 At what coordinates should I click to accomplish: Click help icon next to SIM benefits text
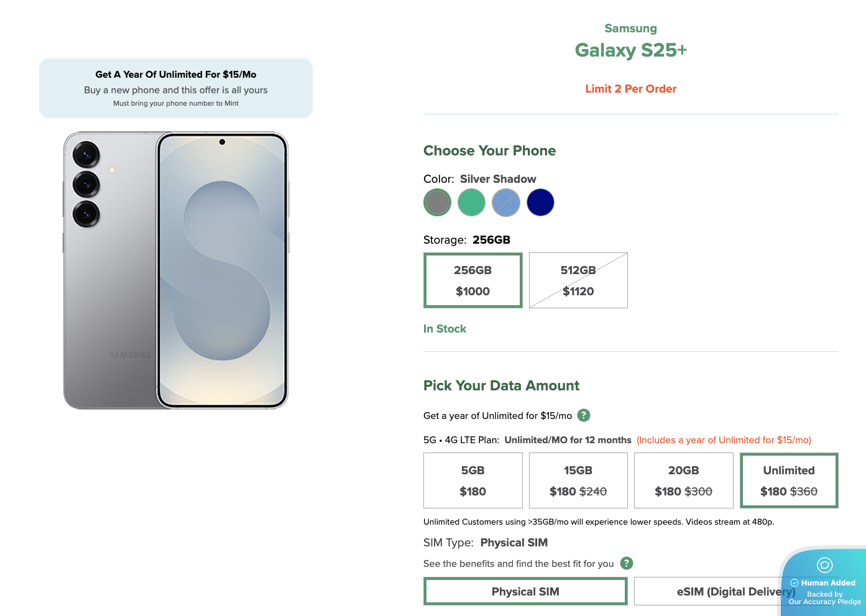pos(627,563)
